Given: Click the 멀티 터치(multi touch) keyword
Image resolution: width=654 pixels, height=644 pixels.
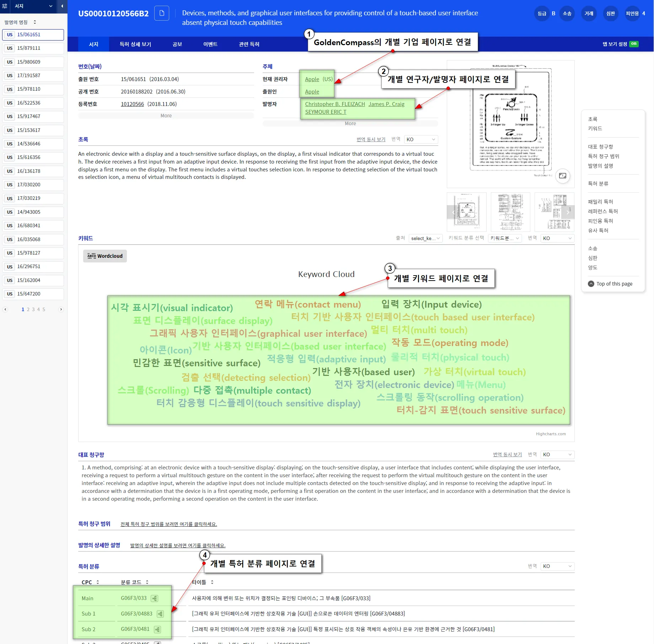Looking at the screenshot, I should click(x=419, y=330).
